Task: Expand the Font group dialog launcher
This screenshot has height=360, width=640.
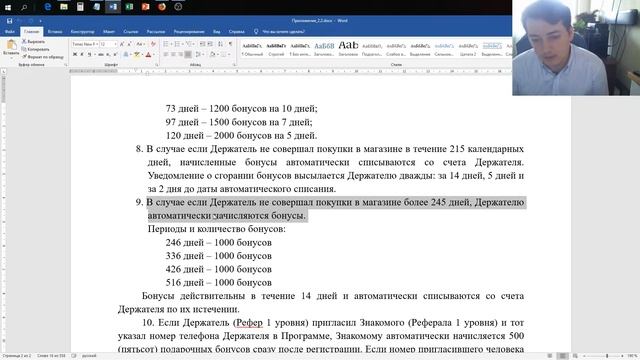Action: click(x=157, y=64)
